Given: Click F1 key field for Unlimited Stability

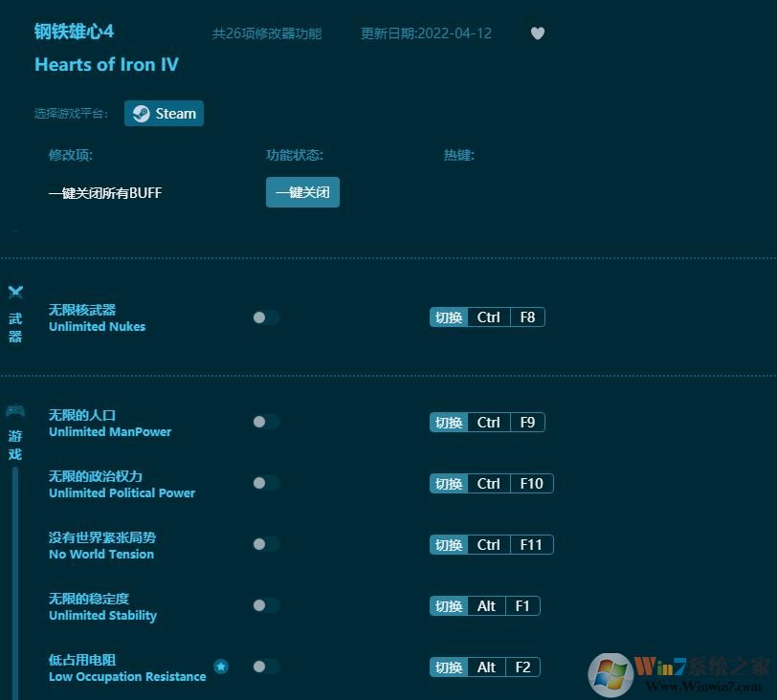Looking at the screenshot, I should [x=522, y=606].
